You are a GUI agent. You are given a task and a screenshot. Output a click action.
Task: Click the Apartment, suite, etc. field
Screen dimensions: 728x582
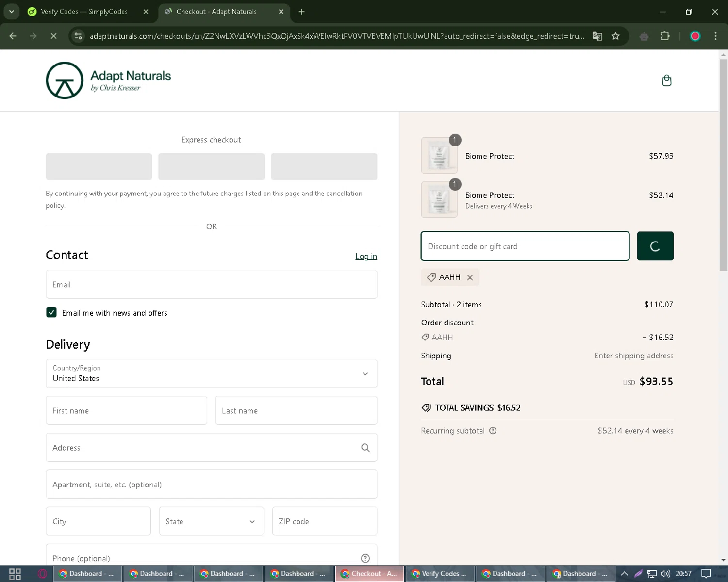[x=211, y=484]
